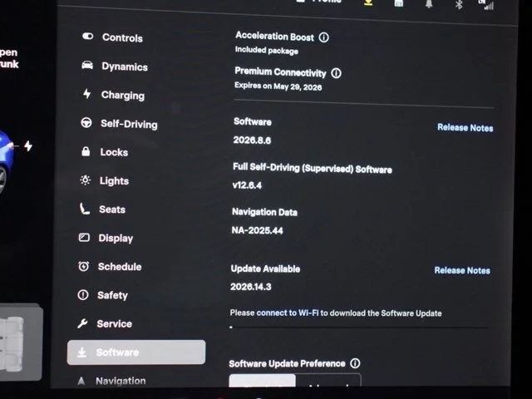Click the current software version 2026.8.6

tap(252, 140)
